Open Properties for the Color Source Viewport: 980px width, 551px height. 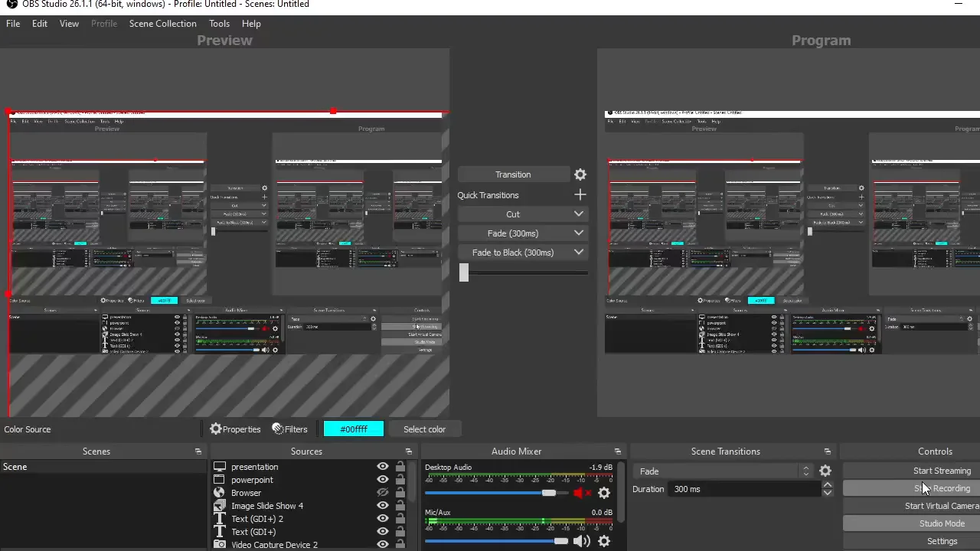[235, 429]
